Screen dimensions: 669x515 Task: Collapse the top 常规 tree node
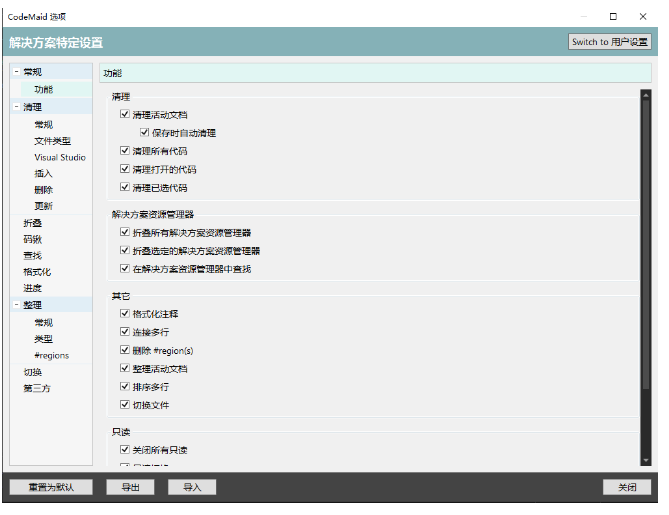16,72
